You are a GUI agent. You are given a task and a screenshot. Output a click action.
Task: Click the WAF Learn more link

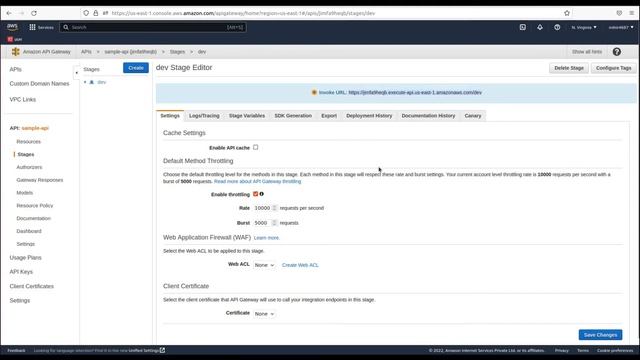(267, 238)
